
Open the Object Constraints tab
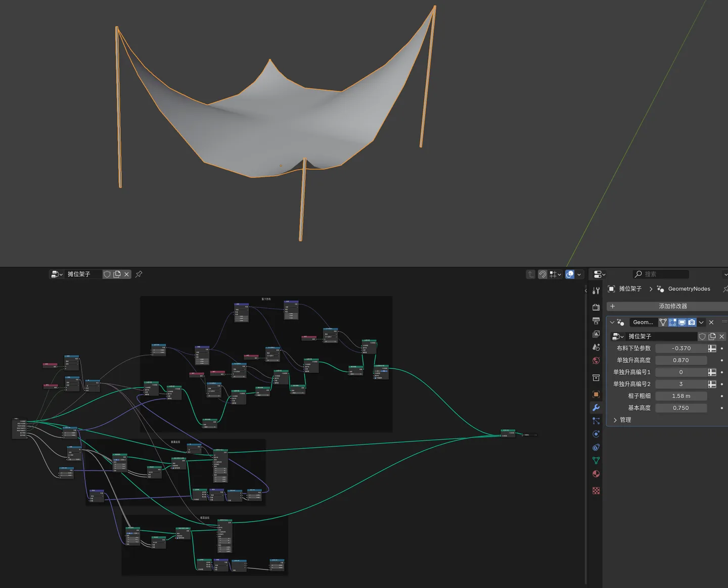click(x=596, y=447)
